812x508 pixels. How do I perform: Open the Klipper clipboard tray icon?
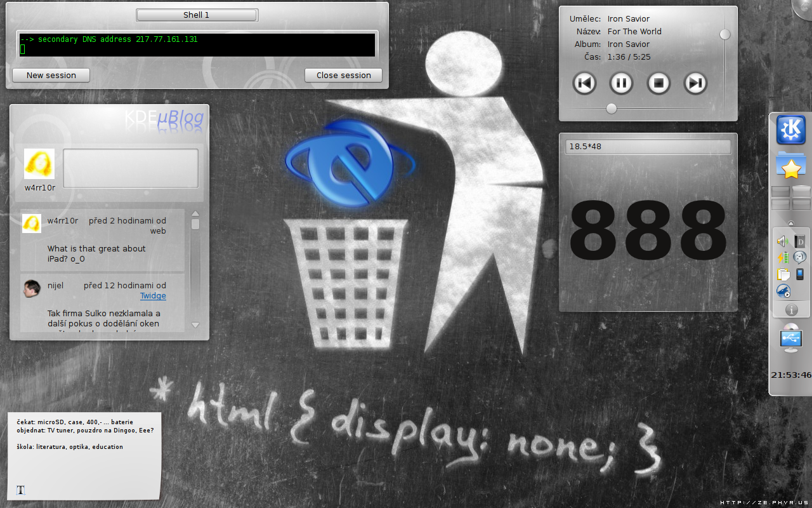point(783,274)
